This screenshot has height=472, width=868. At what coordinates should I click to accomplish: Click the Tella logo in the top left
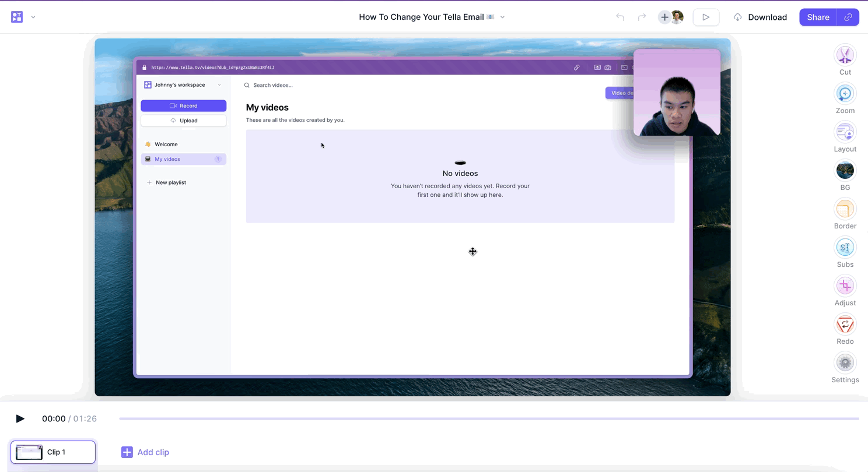coord(17,17)
